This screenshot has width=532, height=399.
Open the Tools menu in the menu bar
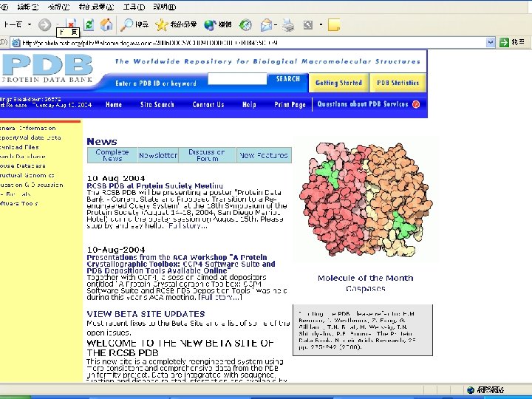(134, 7)
